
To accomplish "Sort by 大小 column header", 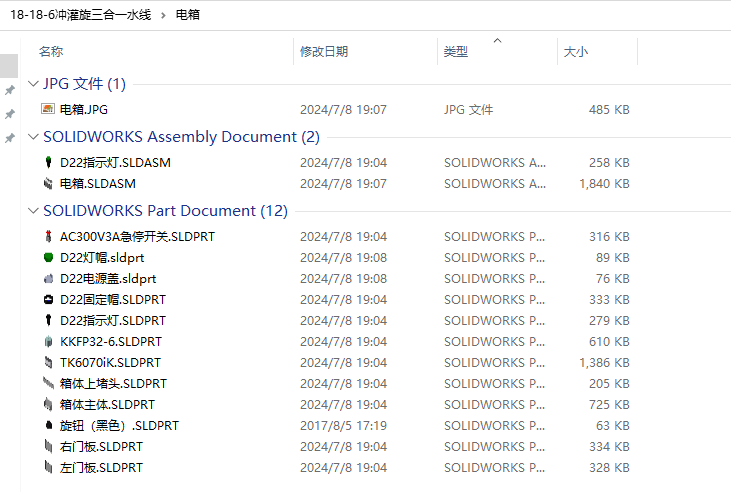I will [x=576, y=51].
